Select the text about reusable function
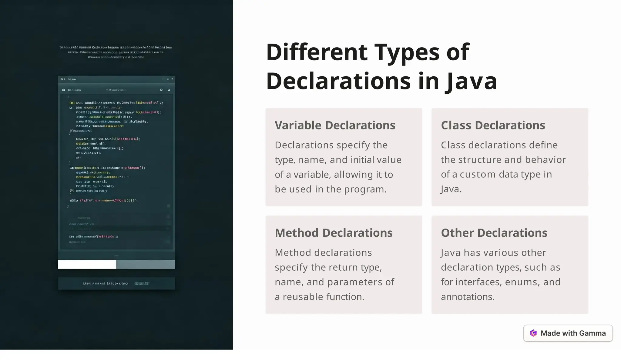This screenshot has height=364, width=621. click(x=334, y=275)
